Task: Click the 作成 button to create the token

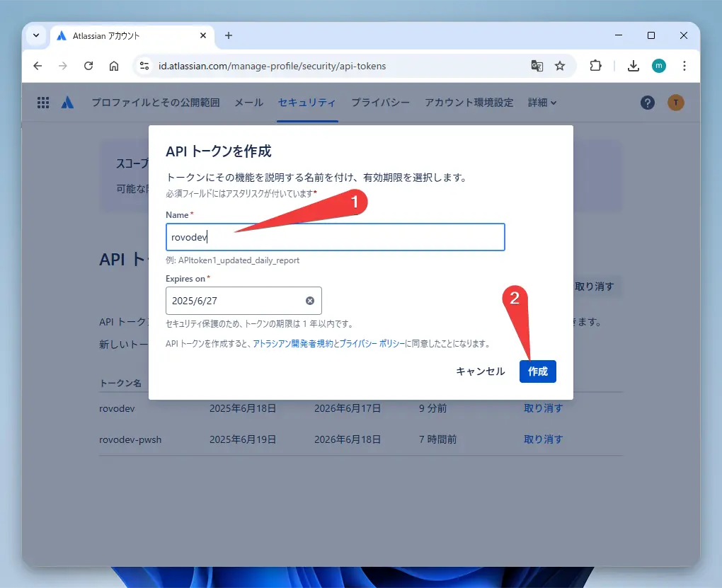Action: coord(537,371)
